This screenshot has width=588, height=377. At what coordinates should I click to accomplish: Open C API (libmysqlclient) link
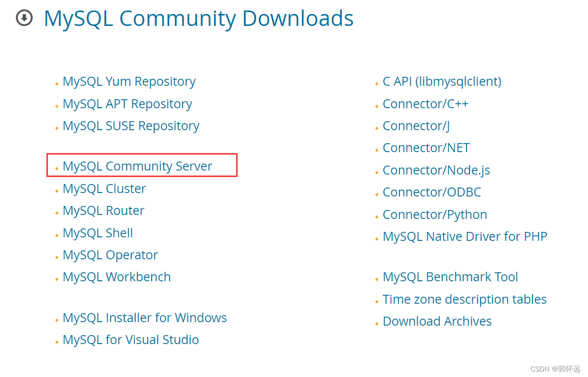tap(442, 82)
